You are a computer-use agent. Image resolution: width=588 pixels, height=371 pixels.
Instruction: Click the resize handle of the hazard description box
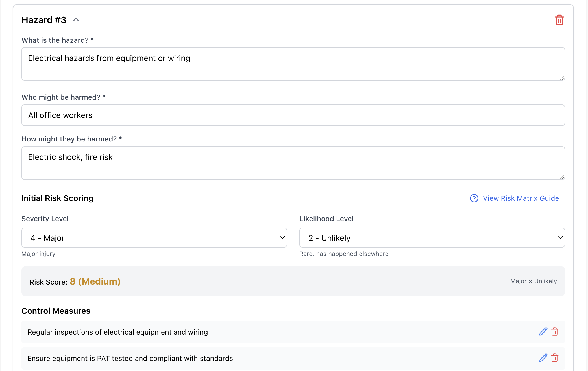click(x=562, y=78)
